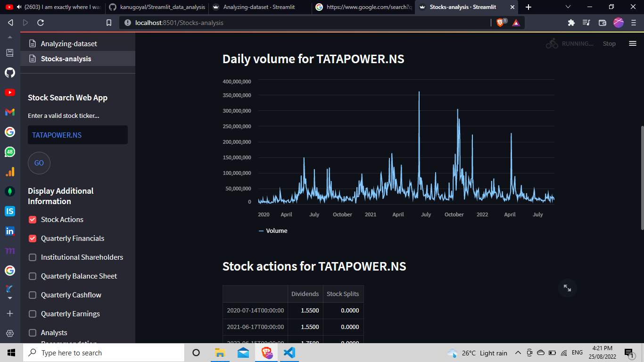Click the stock ticker input field
This screenshot has height=362, width=644.
coord(78,135)
